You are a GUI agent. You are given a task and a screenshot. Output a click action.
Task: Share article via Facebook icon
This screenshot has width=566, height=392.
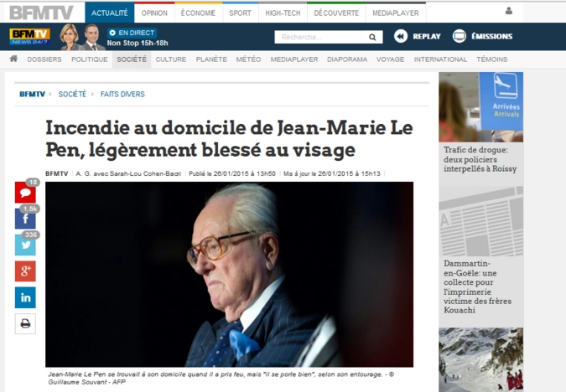click(x=25, y=219)
